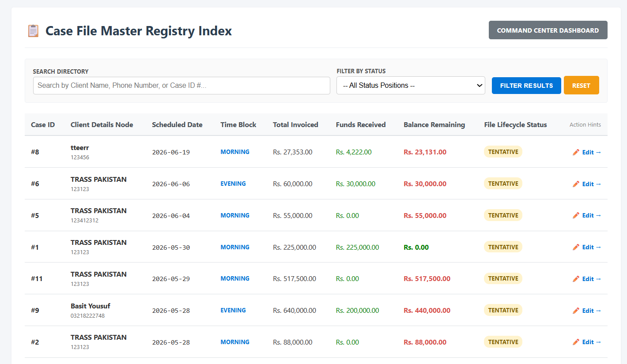Apply filters with Filter Results button
The height and width of the screenshot is (364, 627).
[526, 86]
